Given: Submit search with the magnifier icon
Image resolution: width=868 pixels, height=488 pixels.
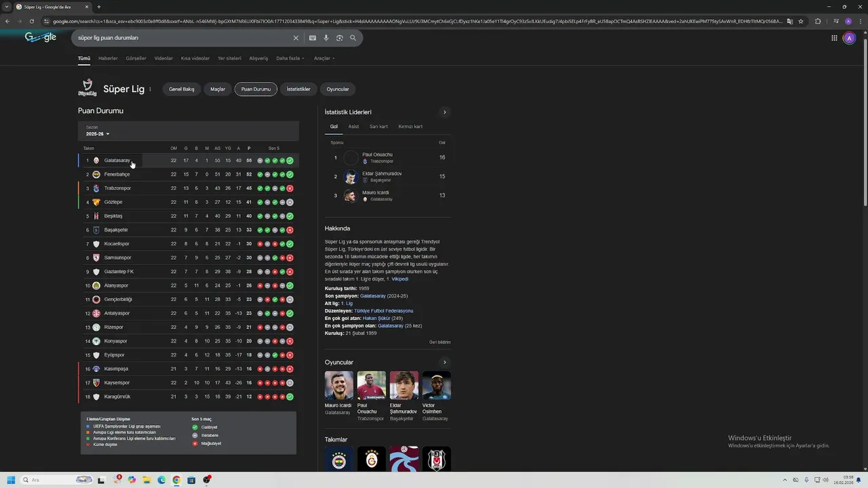Looking at the screenshot, I should tap(353, 38).
